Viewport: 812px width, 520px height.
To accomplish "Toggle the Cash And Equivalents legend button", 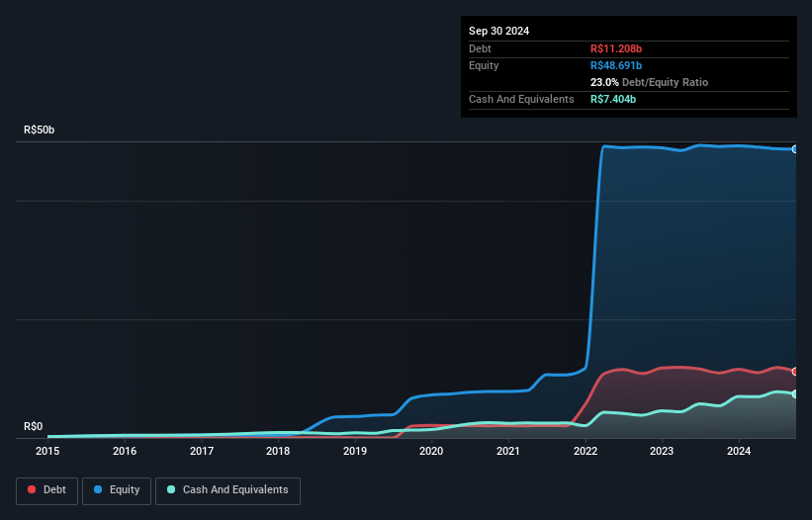I will coord(227,490).
